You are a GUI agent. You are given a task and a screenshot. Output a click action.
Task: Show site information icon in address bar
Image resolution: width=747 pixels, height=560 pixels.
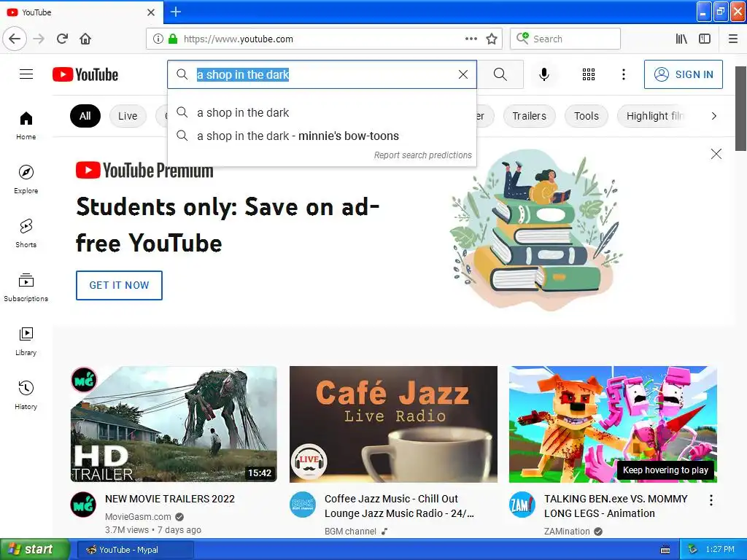[158, 39]
